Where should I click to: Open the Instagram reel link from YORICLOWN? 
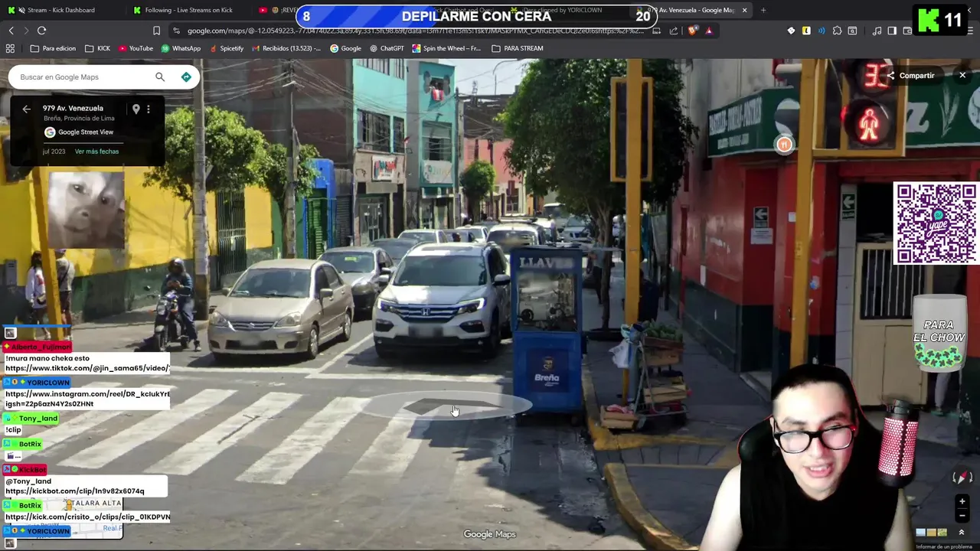click(x=87, y=399)
